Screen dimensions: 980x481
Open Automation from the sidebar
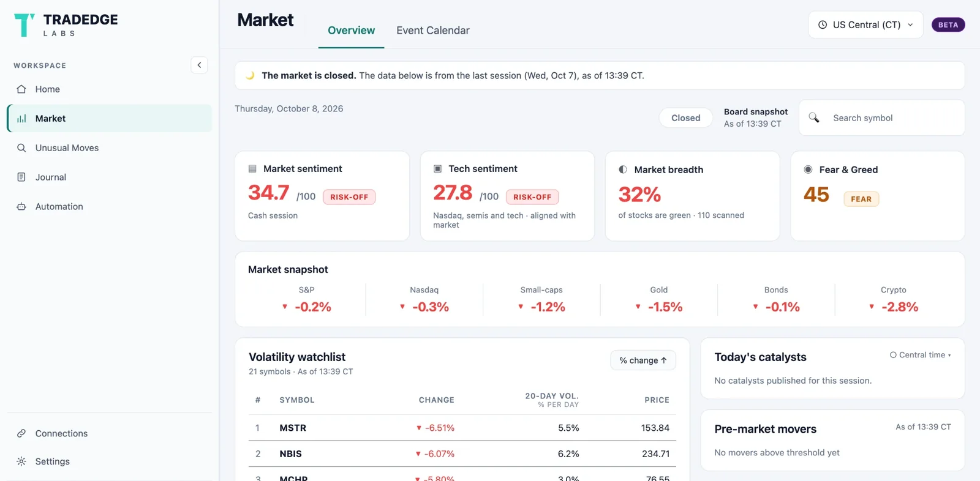tap(110, 207)
